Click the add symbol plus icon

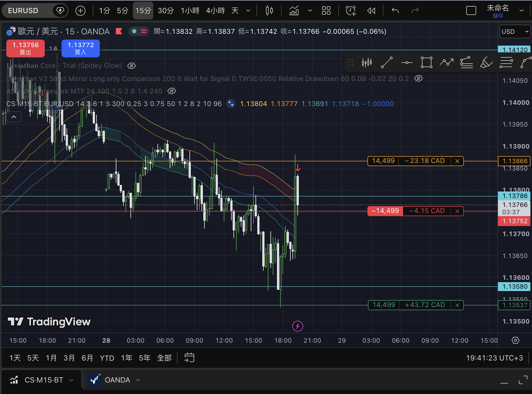tap(80, 11)
